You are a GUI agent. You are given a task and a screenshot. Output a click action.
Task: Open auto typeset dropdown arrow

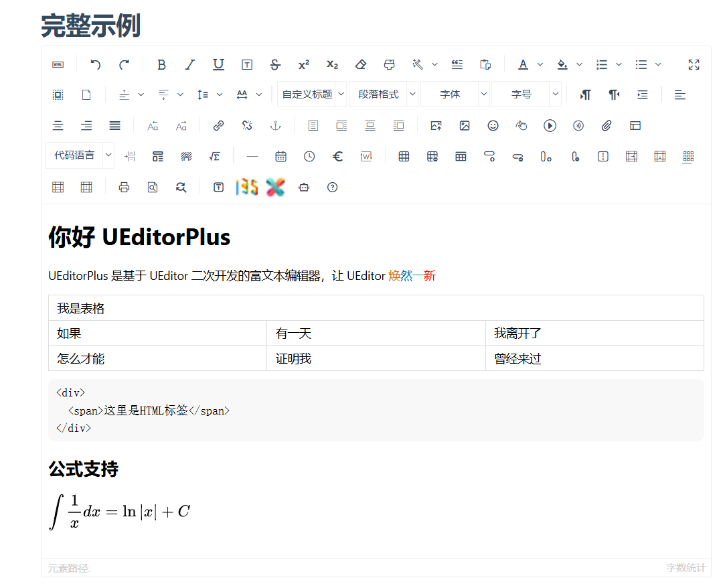[x=434, y=64]
